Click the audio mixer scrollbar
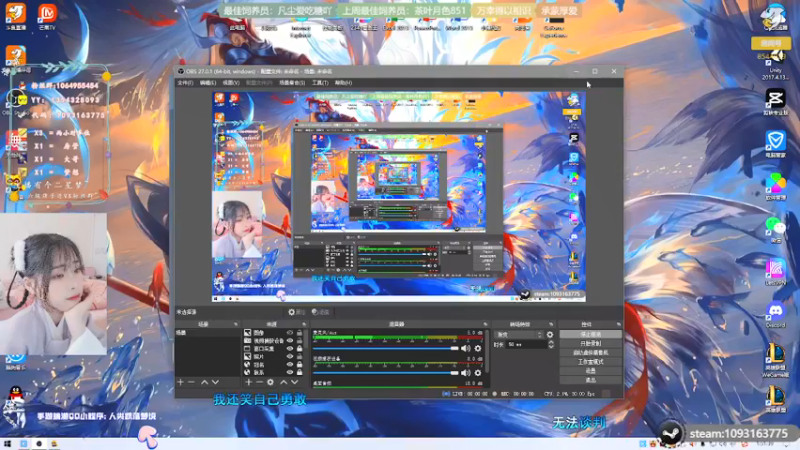Image resolution: width=800 pixels, height=450 pixels. coord(487,352)
